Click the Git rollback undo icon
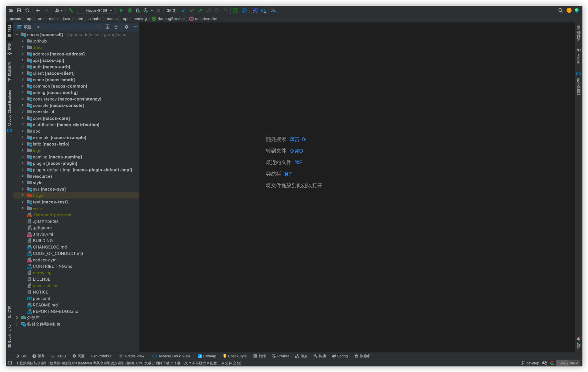 (x=225, y=10)
